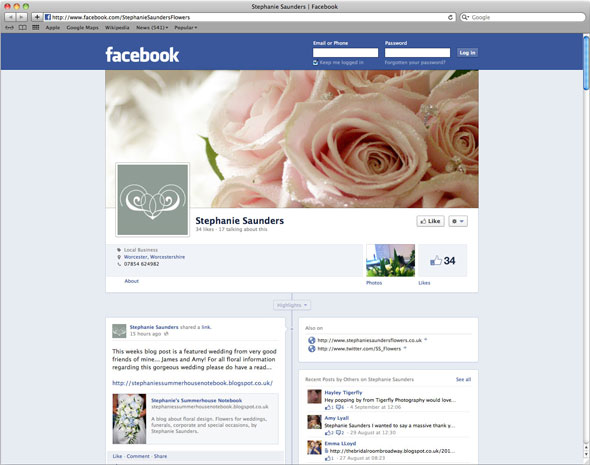Viewport: 590px width, 465px height.
Task: Click Amy Lyall's avatar
Action: coord(314,422)
